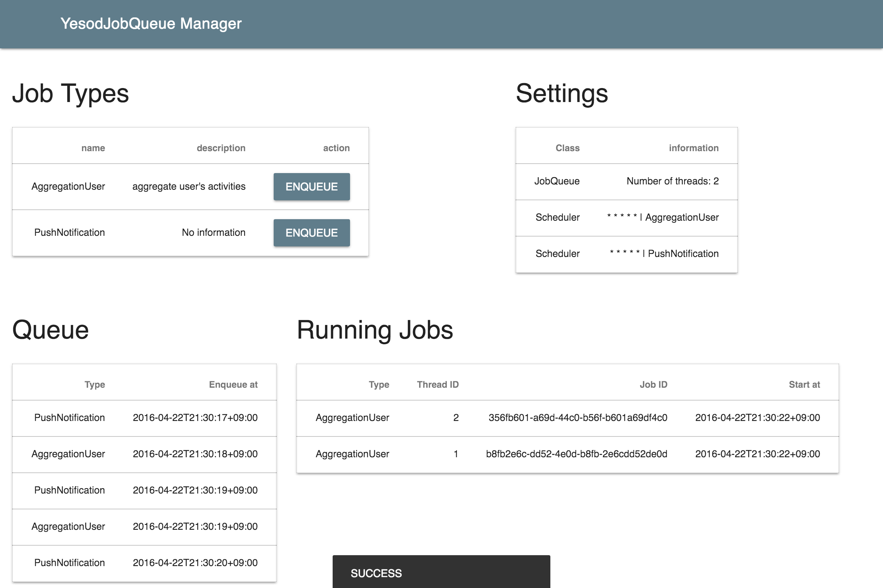Select queued PushNotification at 21:30:19
This screenshot has height=588, width=883.
tap(144, 491)
